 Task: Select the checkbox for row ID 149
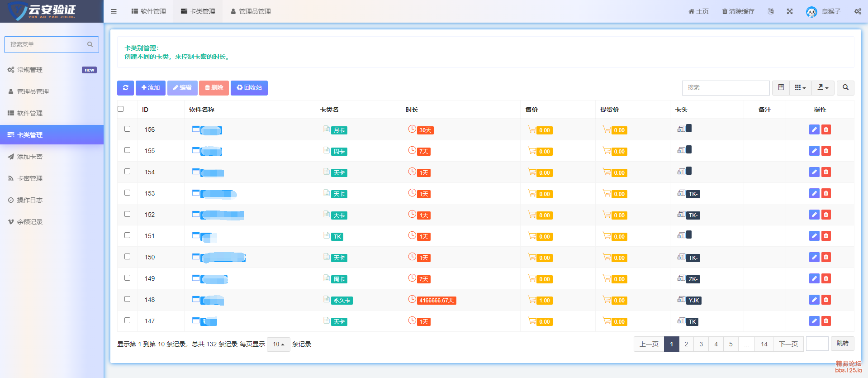tap(128, 278)
